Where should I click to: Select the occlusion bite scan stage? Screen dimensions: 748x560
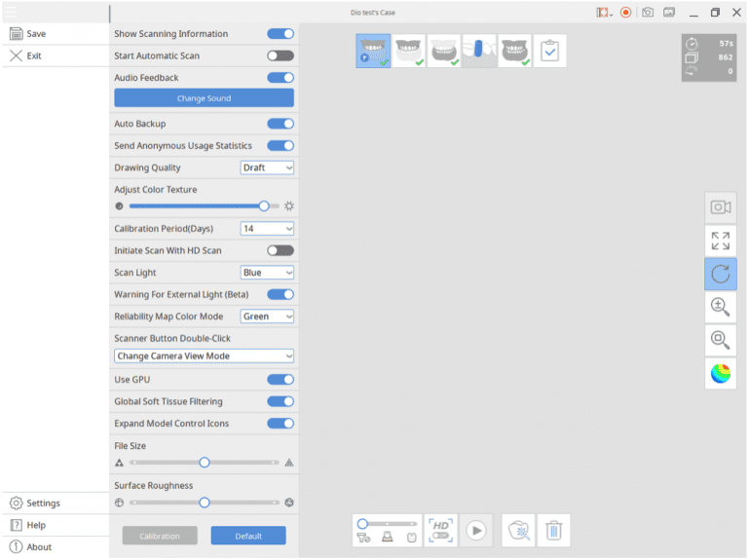click(x=514, y=51)
